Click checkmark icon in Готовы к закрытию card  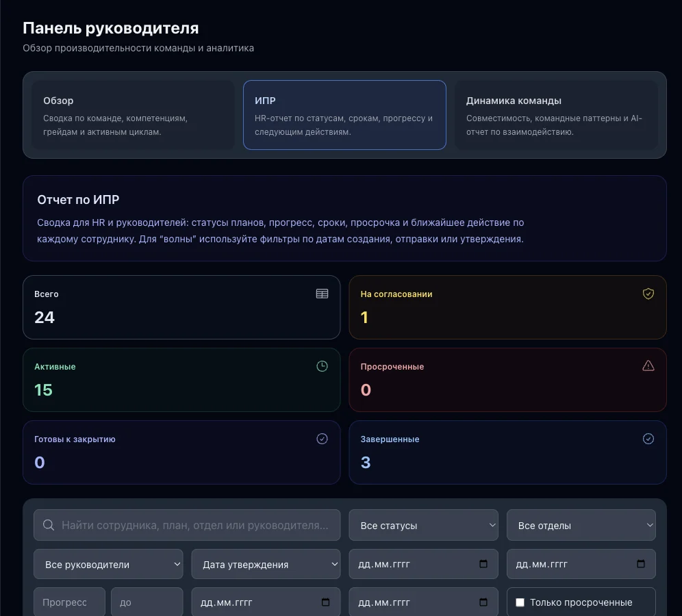click(x=322, y=439)
